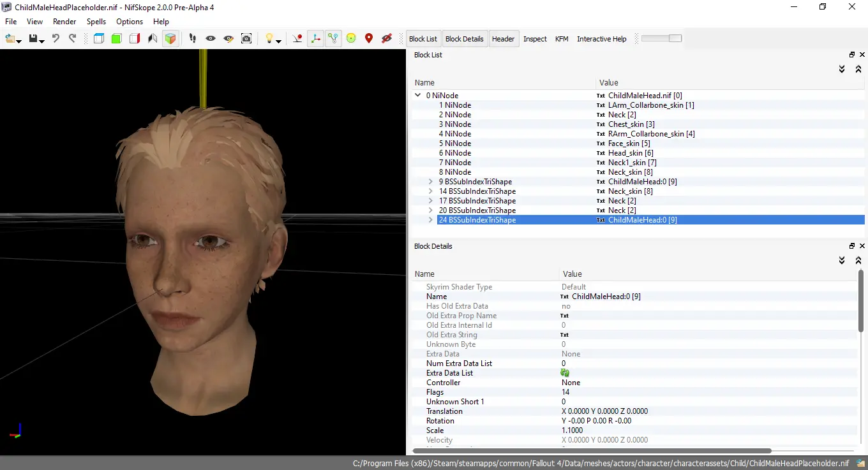This screenshot has width=868, height=470.
Task: Click the yellow circle toolbar icon
Action: point(351,39)
